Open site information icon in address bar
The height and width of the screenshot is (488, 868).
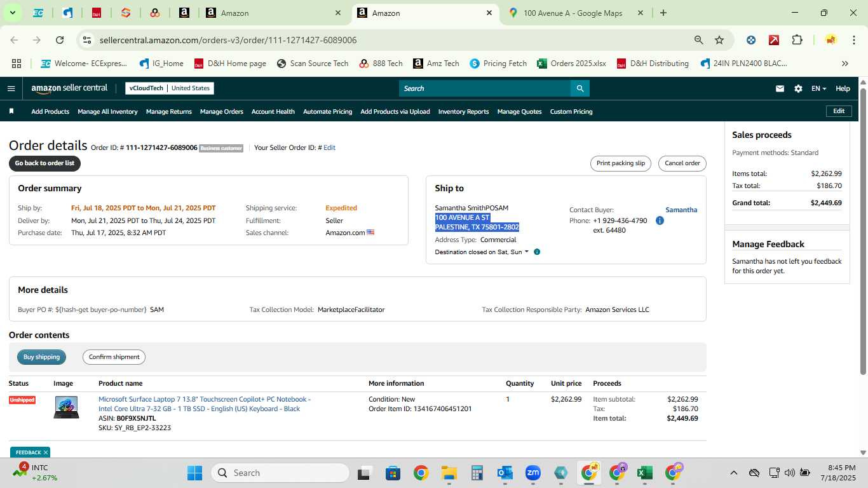click(x=87, y=40)
